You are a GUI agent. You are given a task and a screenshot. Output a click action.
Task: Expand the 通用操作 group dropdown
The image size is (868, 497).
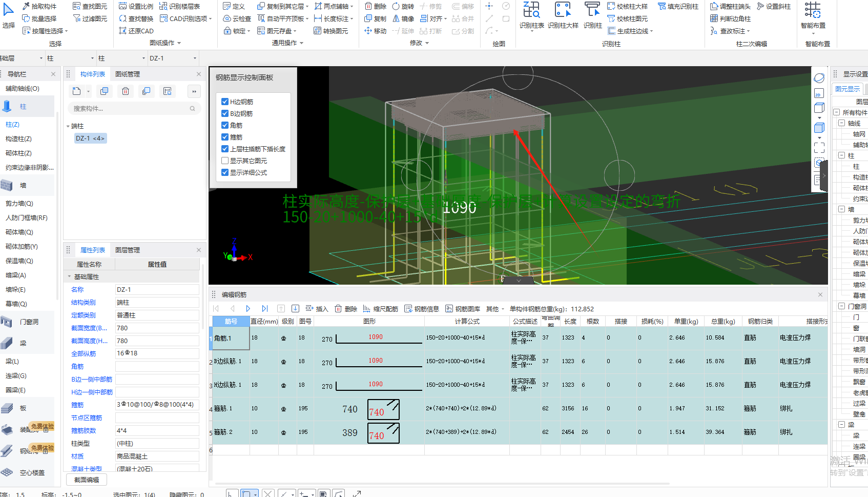(287, 43)
